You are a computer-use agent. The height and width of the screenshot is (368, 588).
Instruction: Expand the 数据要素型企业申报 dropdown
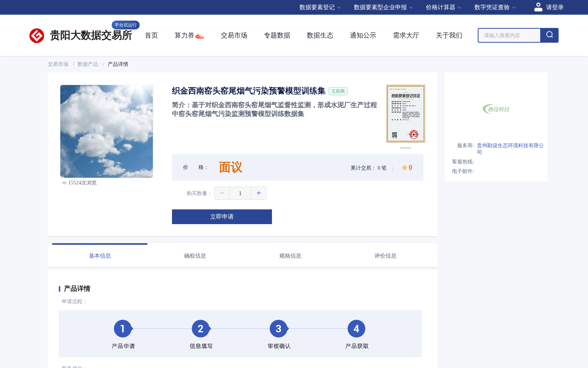[383, 7]
